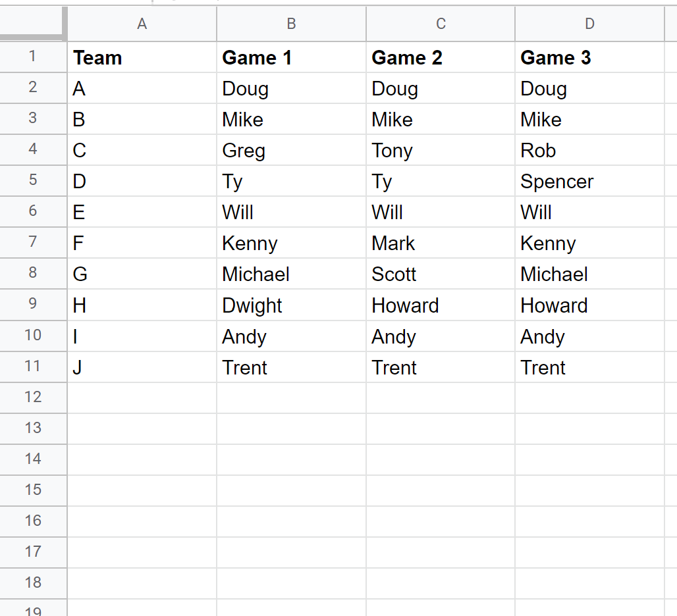Screen dimensions: 677x616
Task: Select the cell containing Dwight
Action: [x=292, y=305]
